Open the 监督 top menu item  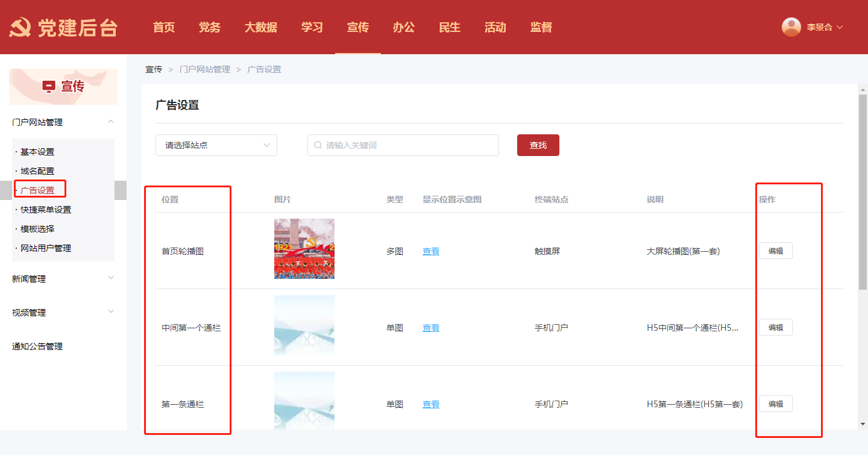pos(541,27)
